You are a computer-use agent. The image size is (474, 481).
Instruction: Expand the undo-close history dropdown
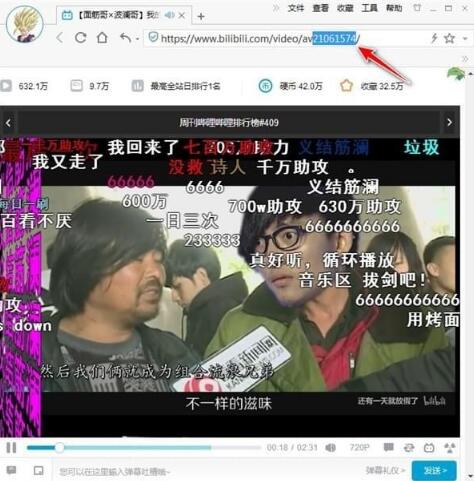[137, 39]
